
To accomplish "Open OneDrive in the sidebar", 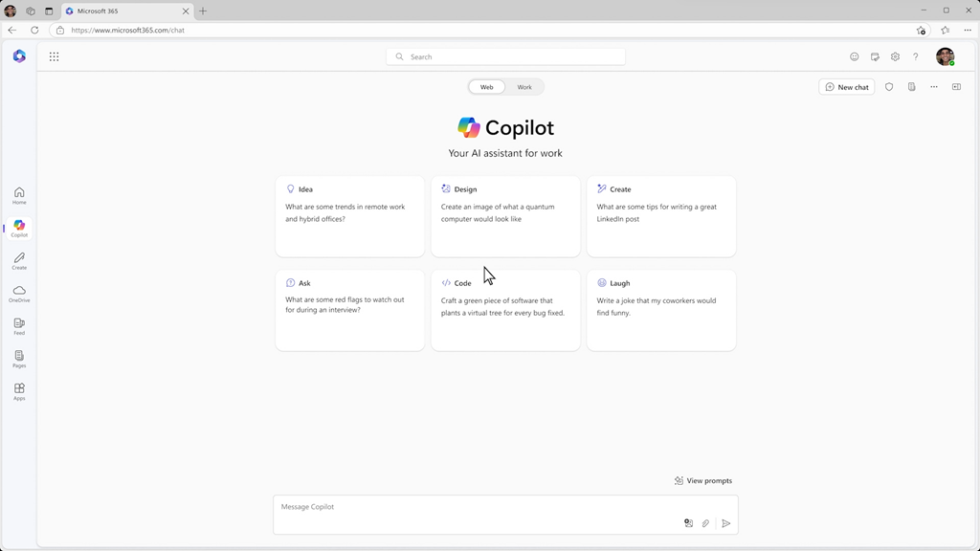I will [19, 293].
